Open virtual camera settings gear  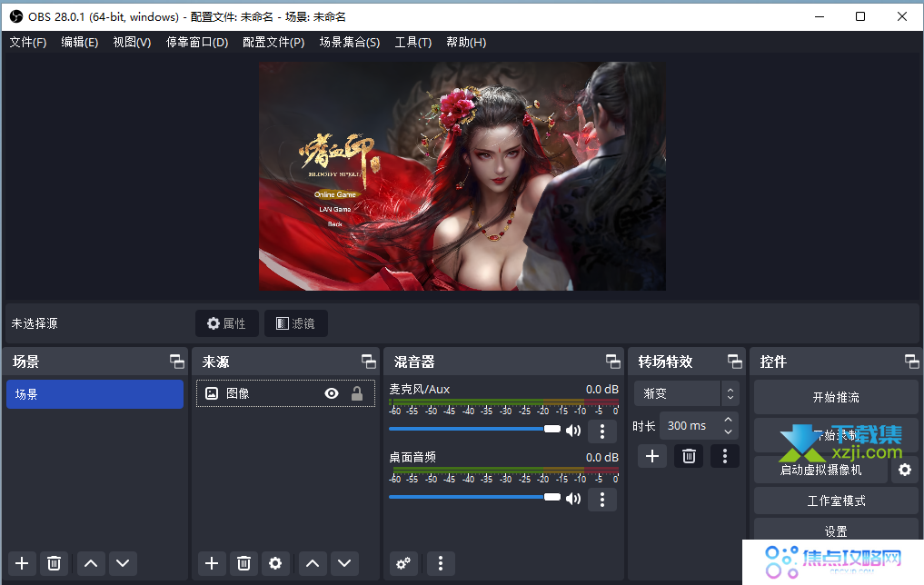(905, 470)
